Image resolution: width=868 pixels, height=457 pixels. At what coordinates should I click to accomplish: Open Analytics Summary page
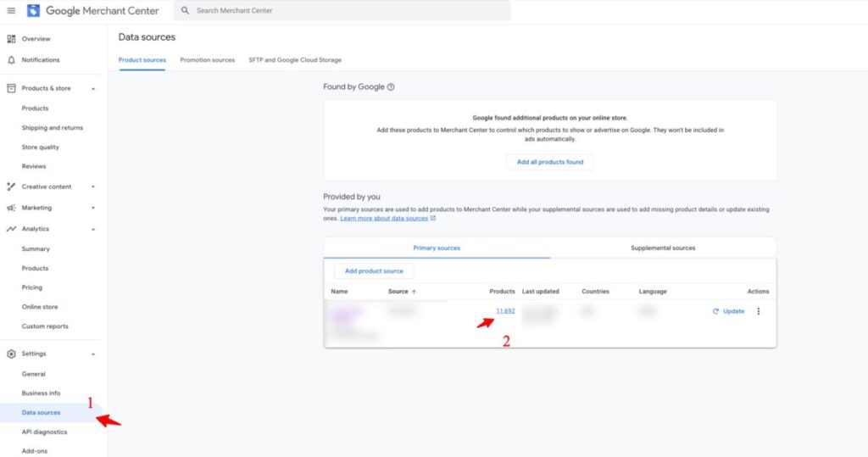pyautogui.click(x=36, y=248)
